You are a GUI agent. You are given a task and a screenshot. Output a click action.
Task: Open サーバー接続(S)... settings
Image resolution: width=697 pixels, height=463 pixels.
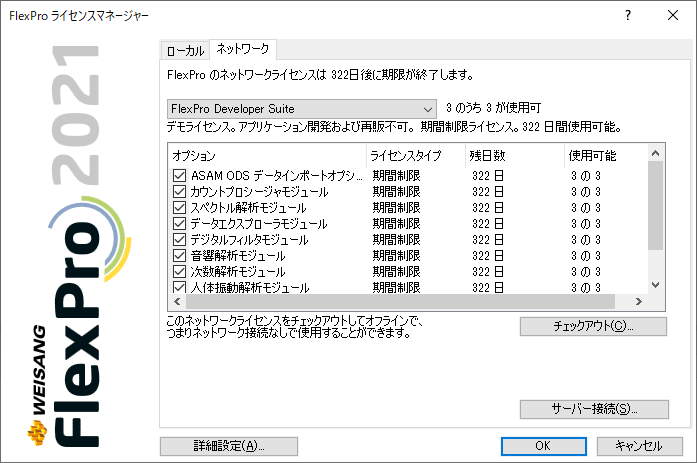click(x=593, y=409)
